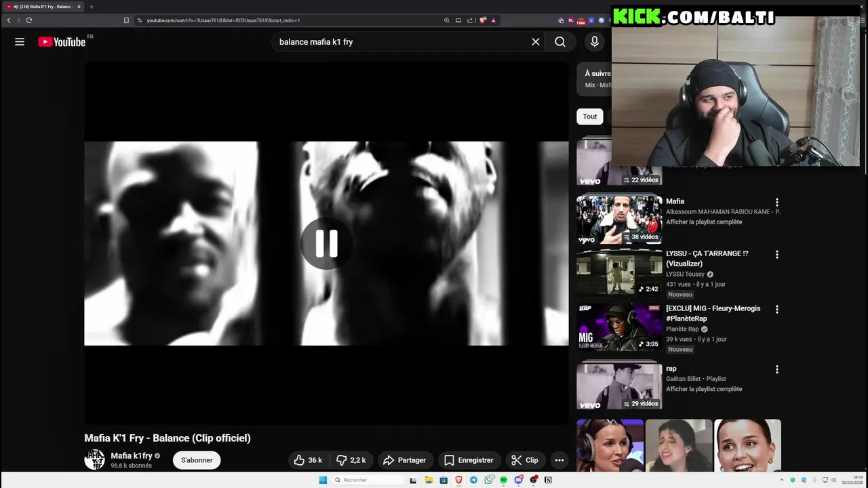Go back with browser back arrow
This screenshot has height=488, width=868.
tap(9, 20)
